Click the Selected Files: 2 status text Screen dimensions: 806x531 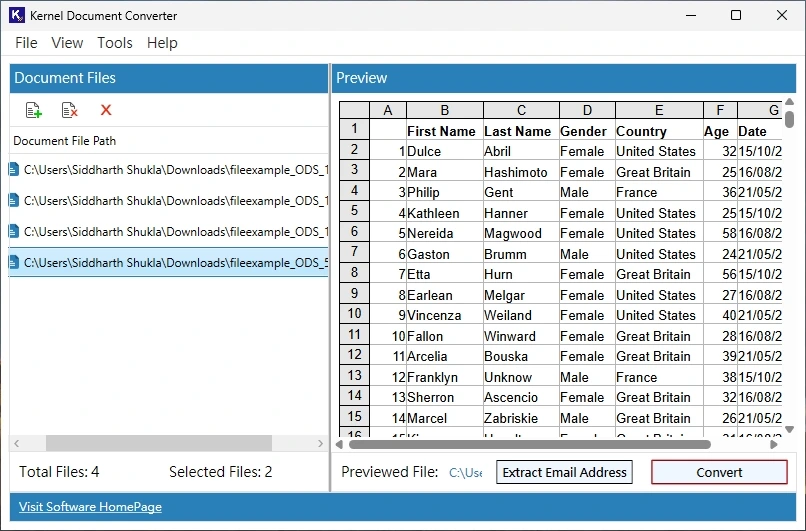point(221,472)
